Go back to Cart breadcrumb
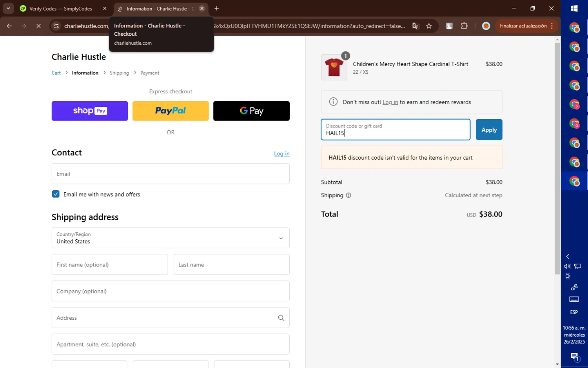This screenshot has height=368, width=588. [x=56, y=73]
